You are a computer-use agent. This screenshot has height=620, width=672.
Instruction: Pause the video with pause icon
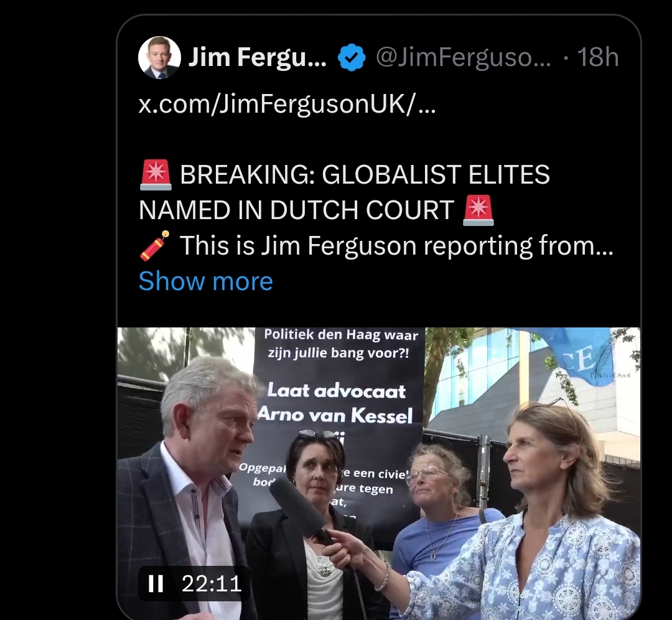click(x=156, y=583)
